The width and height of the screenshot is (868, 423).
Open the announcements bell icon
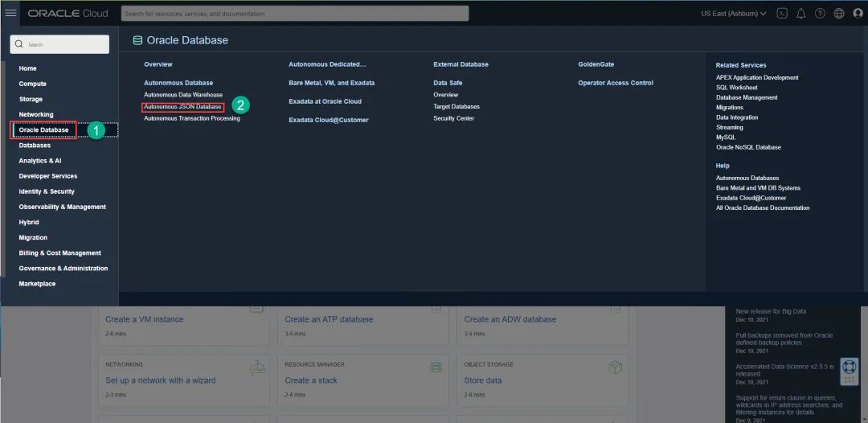point(800,14)
